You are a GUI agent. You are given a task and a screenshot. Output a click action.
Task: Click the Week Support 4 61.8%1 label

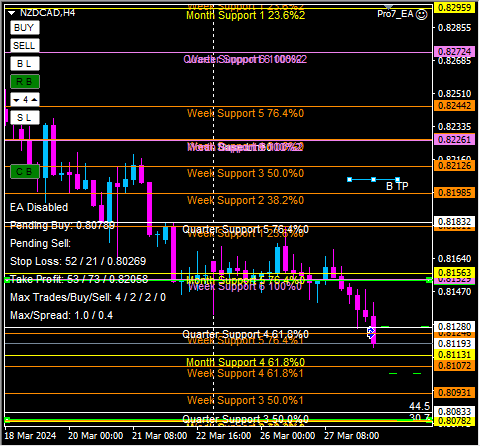tap(246, 373)
